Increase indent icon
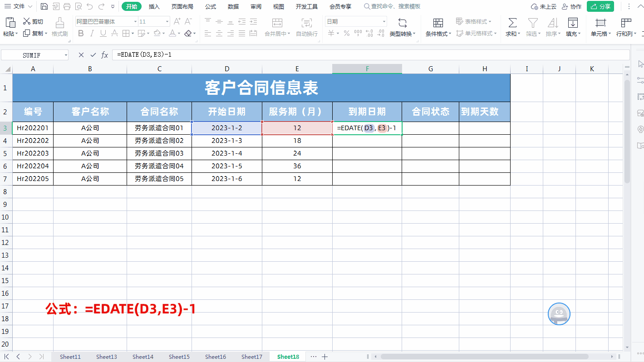 253,21
